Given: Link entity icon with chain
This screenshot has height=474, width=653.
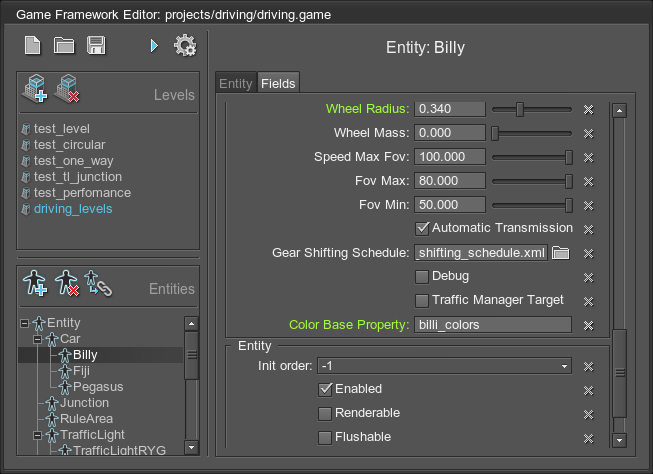Looking at the screenshot, I should click(x=98, y=284).
